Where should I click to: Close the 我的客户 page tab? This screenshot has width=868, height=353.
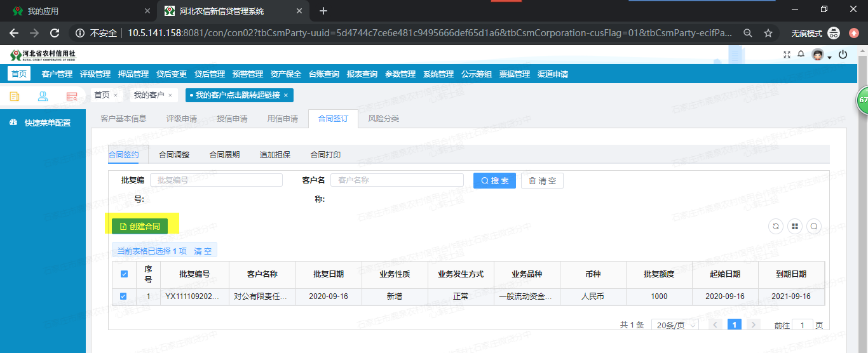(x=170, y=95)
